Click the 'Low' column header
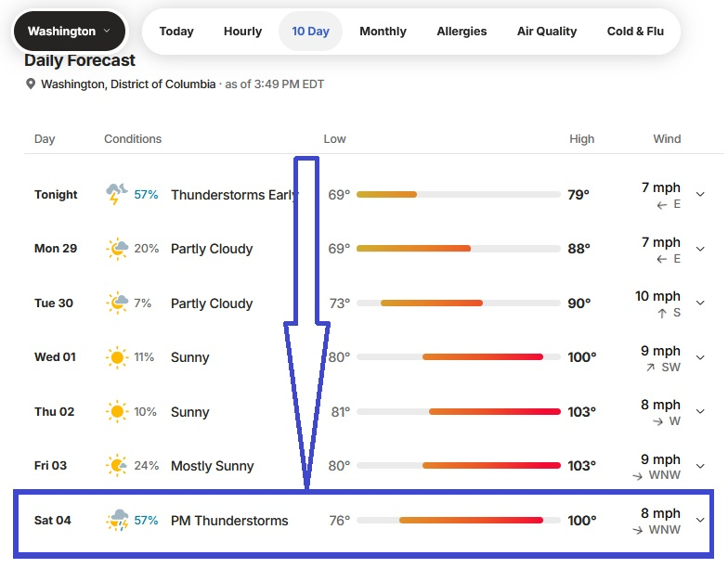 click(334, 139)
